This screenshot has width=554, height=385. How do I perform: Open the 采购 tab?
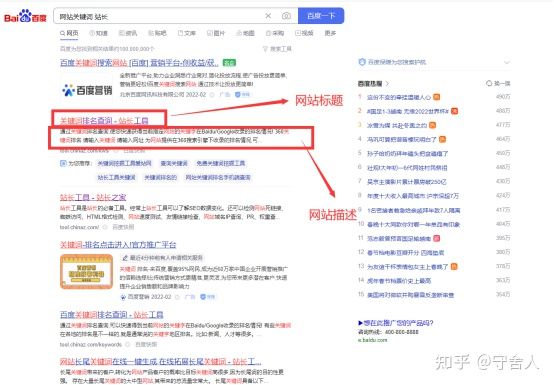[275, 33]
